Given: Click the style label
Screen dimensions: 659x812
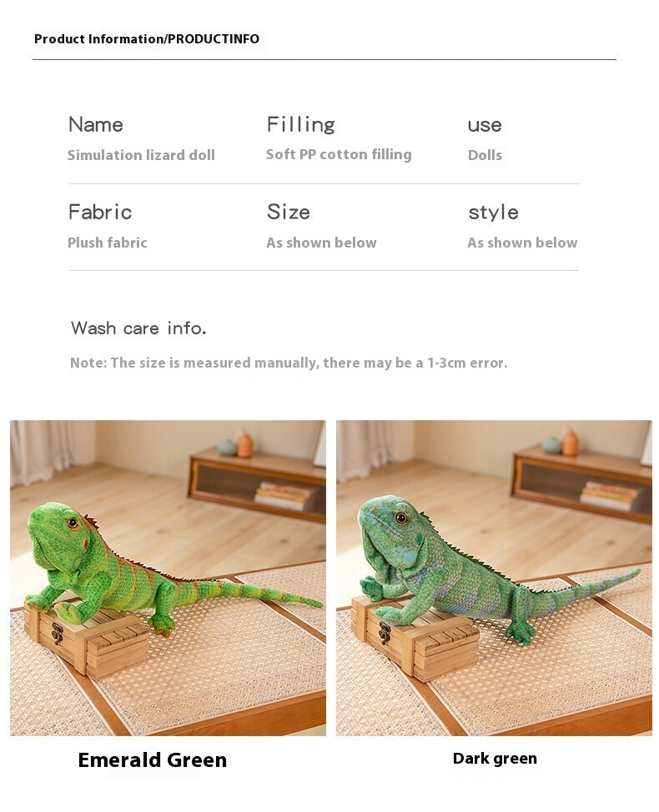Looking at the screenshot, I should (x=493, y=213).
